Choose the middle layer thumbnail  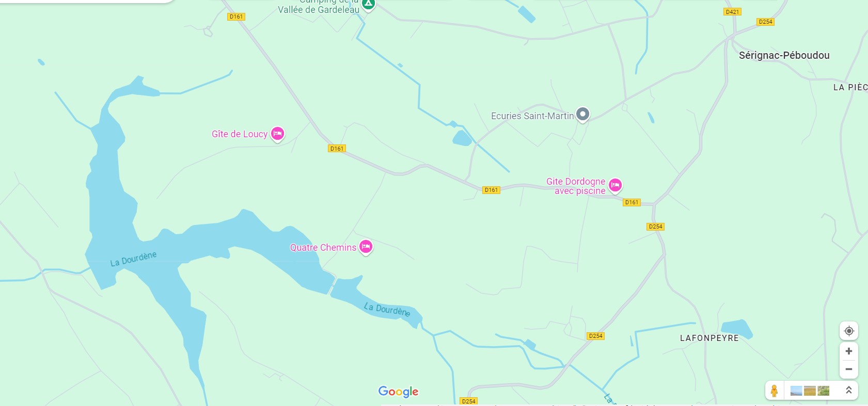point(810,391)
